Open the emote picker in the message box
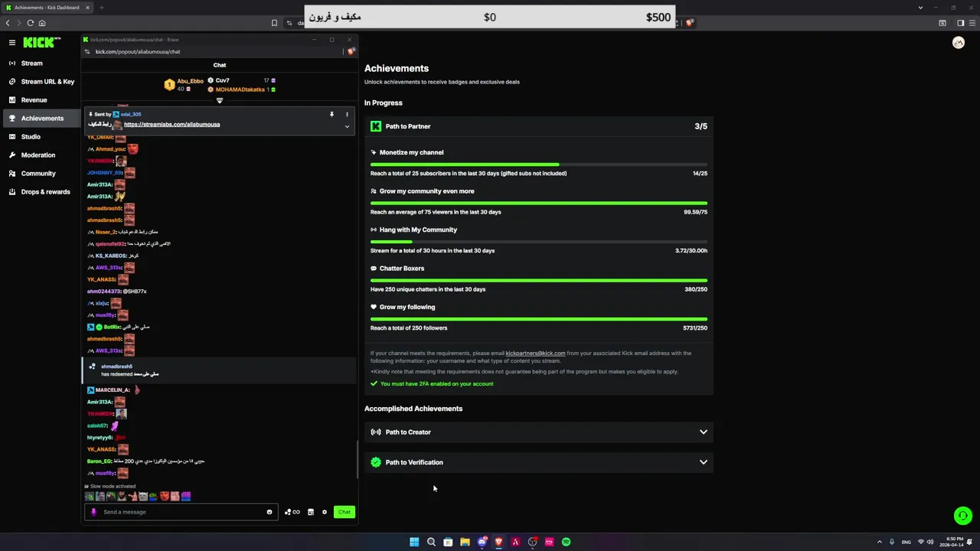The height and width of the screenshot is (551, 980). coord(269,512)
